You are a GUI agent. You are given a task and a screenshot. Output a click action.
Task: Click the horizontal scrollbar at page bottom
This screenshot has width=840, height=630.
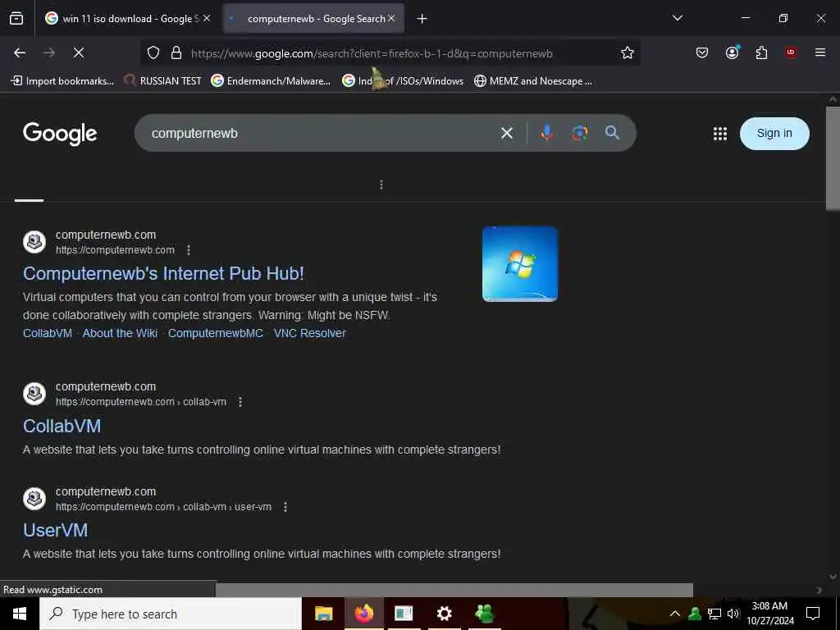pyautogui.click(x=454, y=590)
